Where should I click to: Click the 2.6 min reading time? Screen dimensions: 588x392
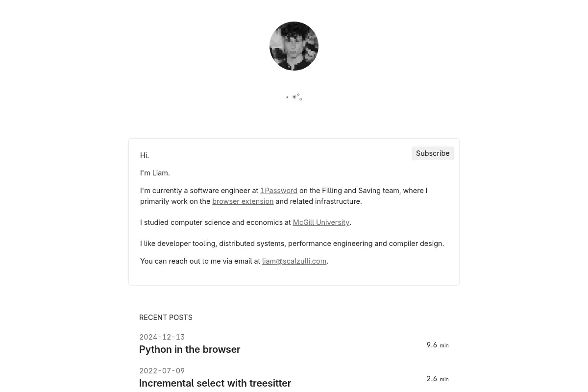pos(438,379)
